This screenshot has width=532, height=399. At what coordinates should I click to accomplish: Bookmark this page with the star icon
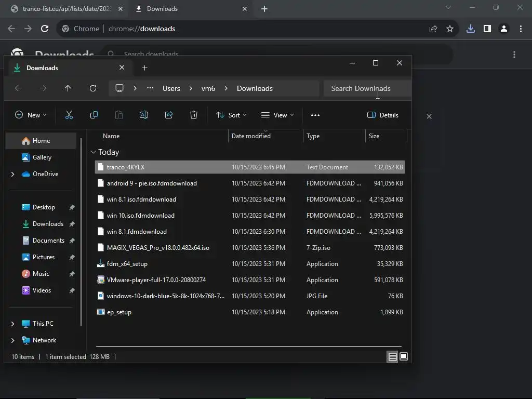450,29
